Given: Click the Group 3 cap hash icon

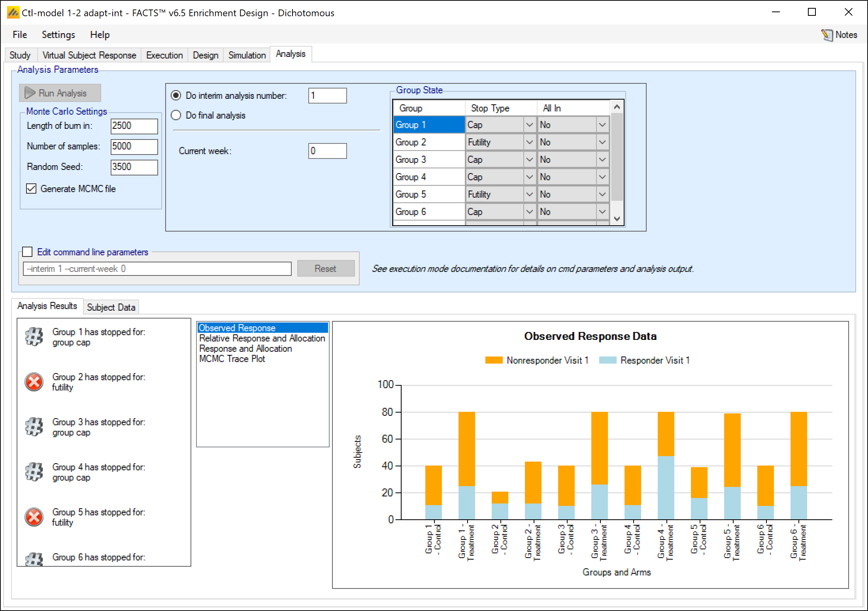Looking at the screenshot, I should [34, 427].
